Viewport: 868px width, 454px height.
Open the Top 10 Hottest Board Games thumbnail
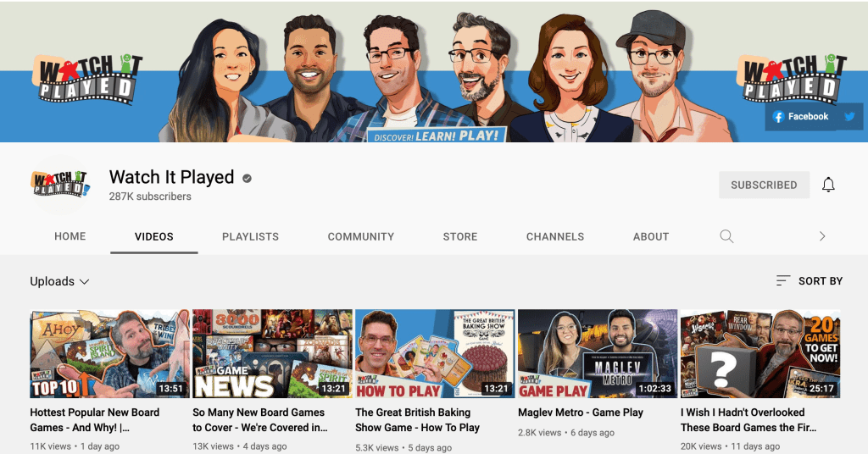(109, 354)
